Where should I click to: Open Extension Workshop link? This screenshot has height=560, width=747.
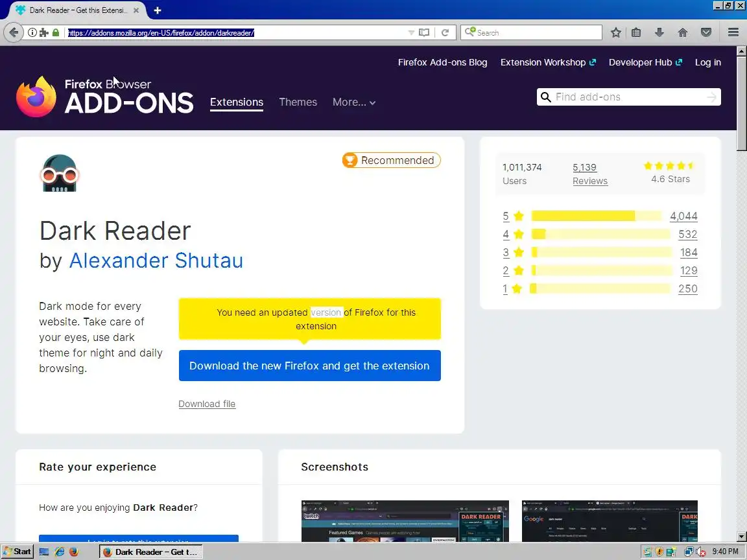point(548,62)
